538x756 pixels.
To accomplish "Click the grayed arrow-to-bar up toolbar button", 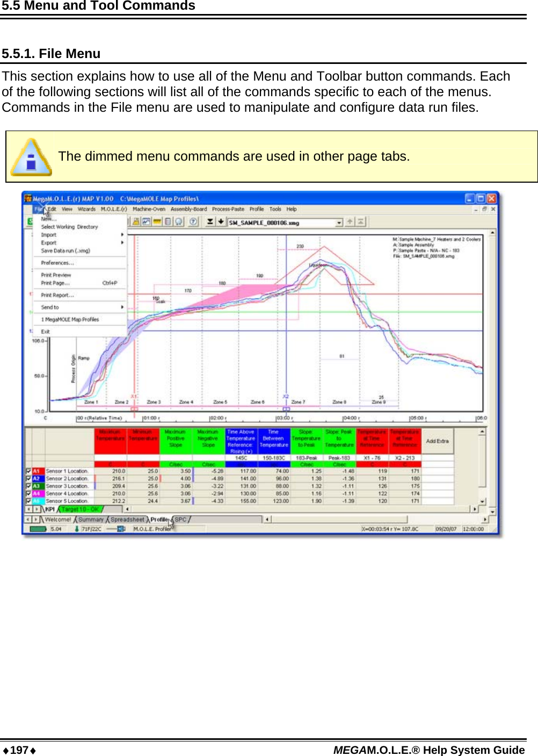I will point(361,221).
